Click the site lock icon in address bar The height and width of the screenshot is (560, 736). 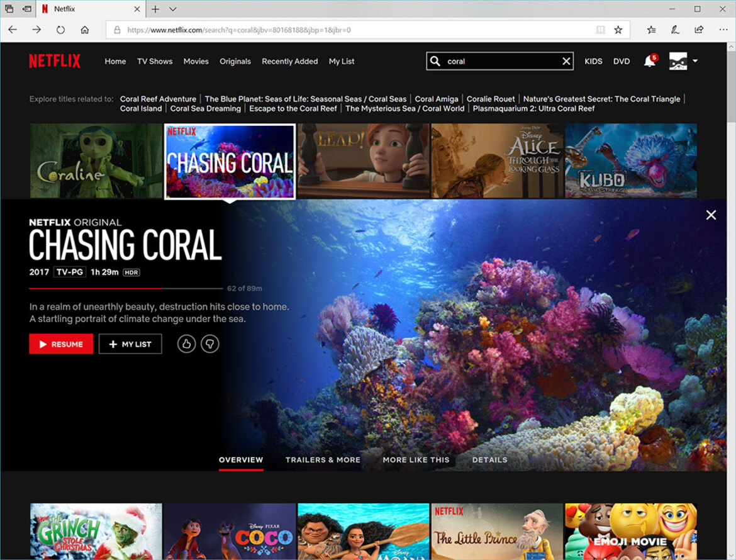(x=118, y=30)
